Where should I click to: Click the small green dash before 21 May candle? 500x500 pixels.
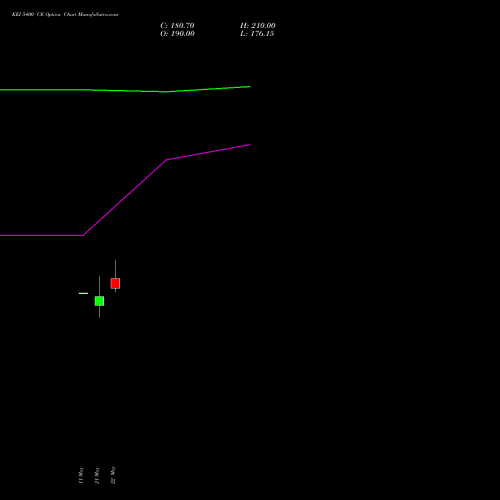[x=83, y=293]
